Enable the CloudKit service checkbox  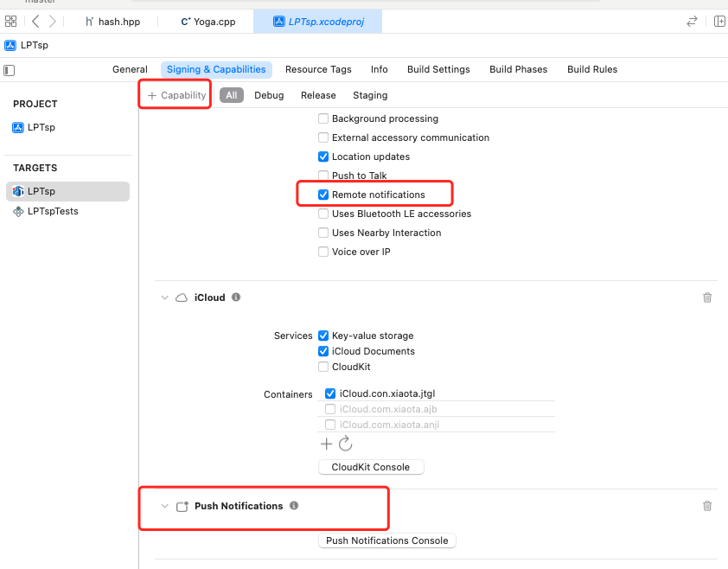(323, 367)
